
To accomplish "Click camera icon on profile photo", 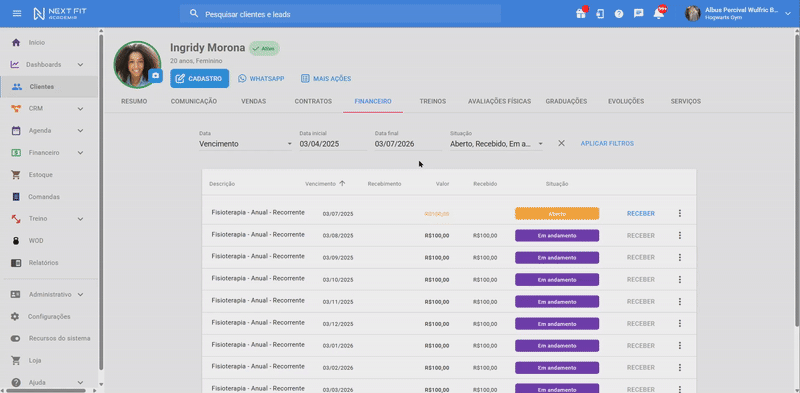I will (x=156, y=76).
